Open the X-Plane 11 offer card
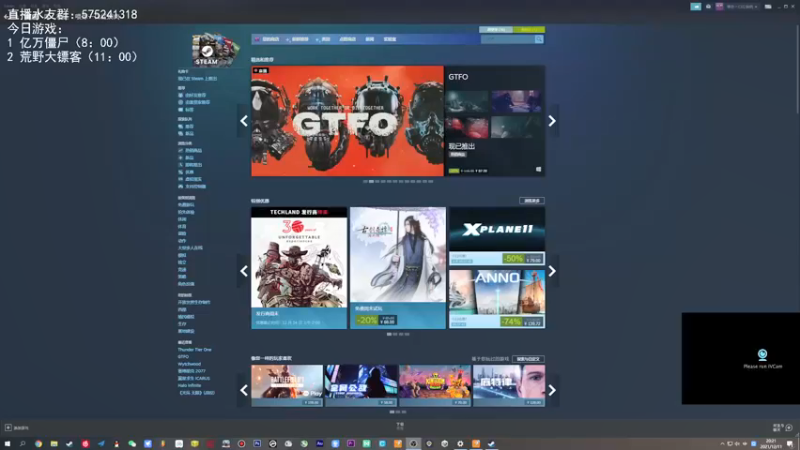Image resolution: width=800 pixels, height=450 pixels. (497, 236)
